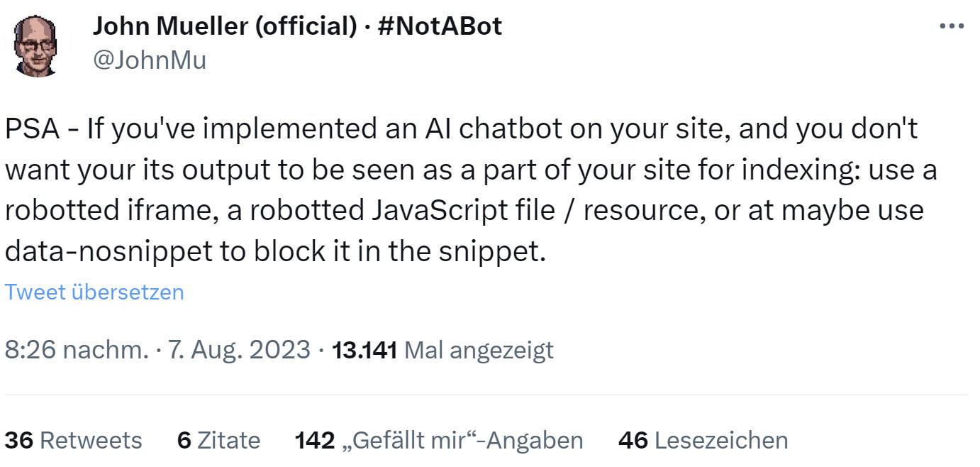Click the 'Retweets' stat label
The width and height of the screenshot is (980, 467).
[92, 440]
